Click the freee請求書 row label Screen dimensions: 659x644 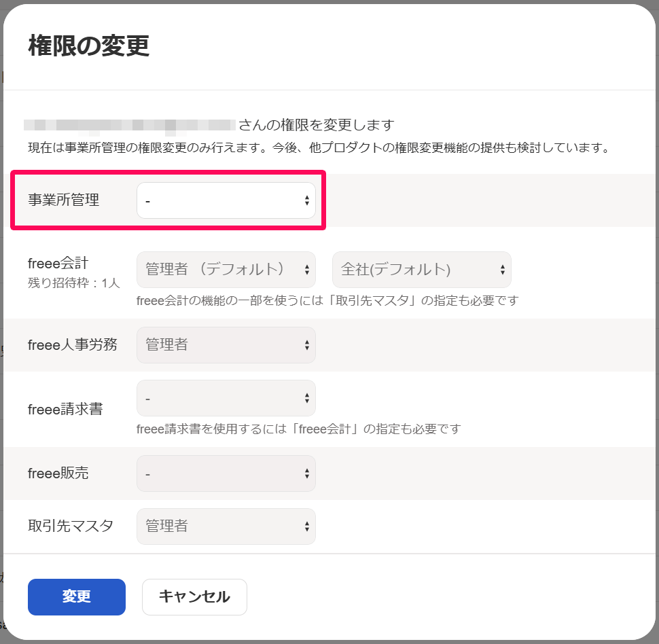click(65, 409)
